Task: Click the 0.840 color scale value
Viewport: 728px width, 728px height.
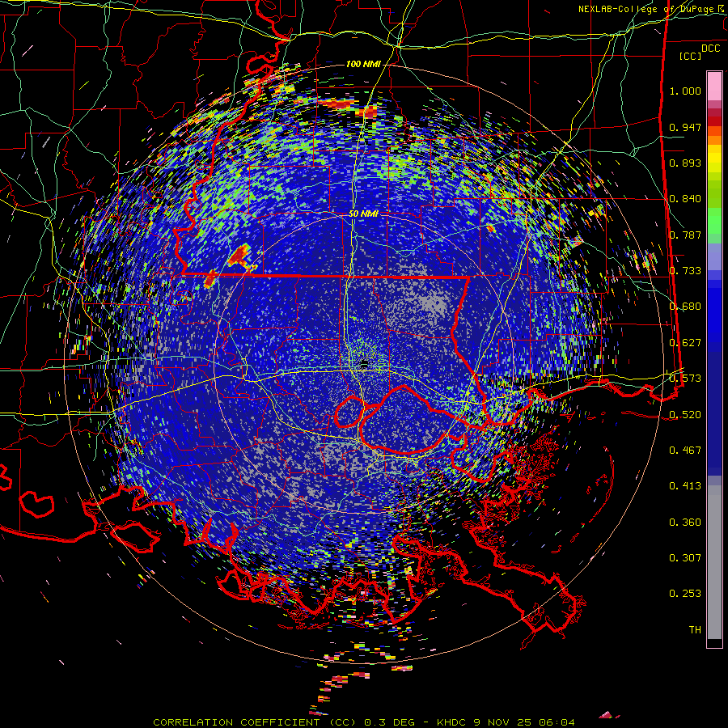Action: click(x=685, y=199)
